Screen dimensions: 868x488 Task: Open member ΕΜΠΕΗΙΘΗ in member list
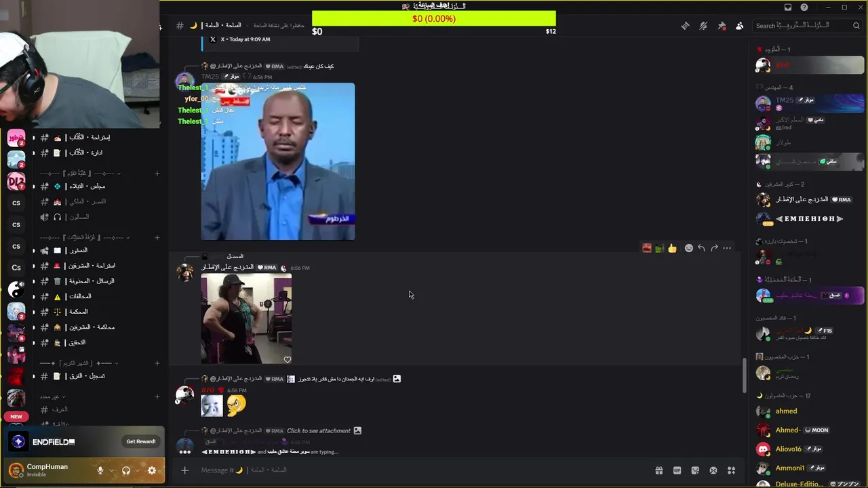tap(810, 219)
